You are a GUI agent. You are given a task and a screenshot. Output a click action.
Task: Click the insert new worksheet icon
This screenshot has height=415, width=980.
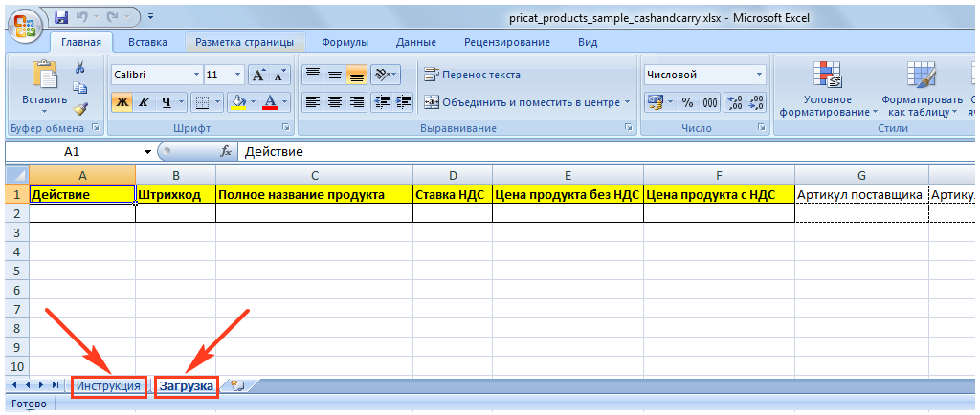pyautogui.click(x=237, y=385)
